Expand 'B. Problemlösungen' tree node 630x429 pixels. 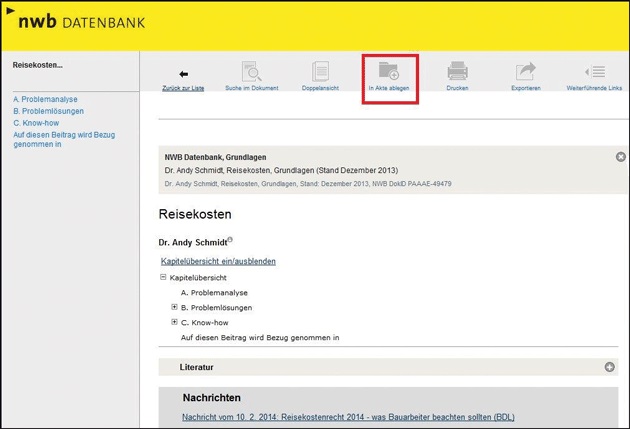[x=174, y=307]
